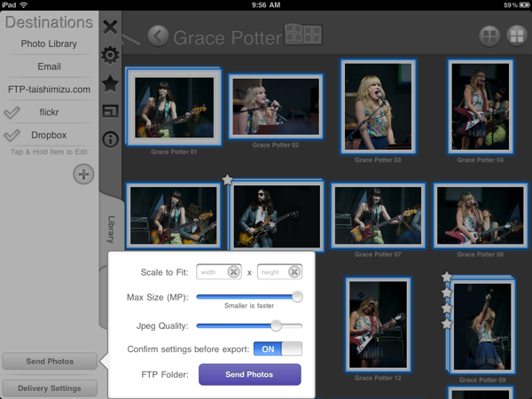
Task: Switch to large grid thumbnail view
Action: click(x=515, y=36)
